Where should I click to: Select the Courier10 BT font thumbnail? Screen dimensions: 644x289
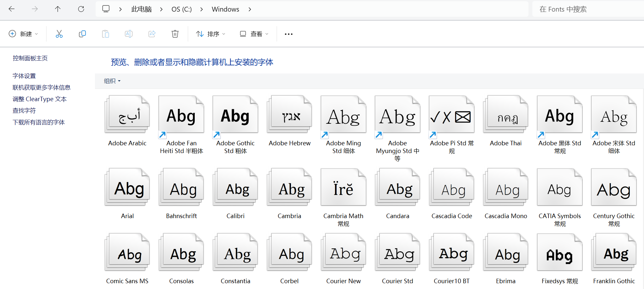452,252
